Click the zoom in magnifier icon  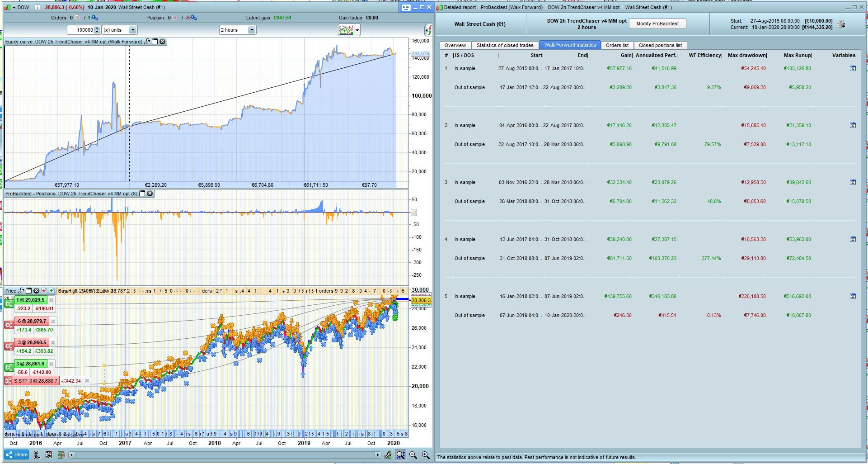(x=425, y=455)
